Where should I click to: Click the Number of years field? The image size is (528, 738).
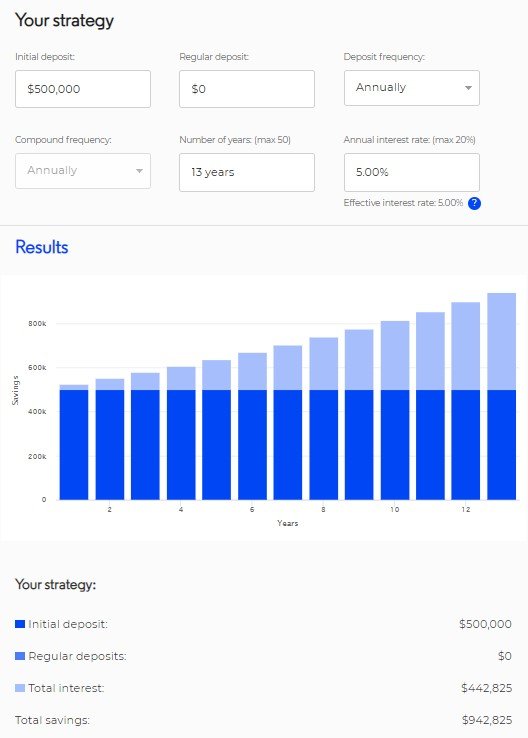pyautogui.click(x=247, y=172)
